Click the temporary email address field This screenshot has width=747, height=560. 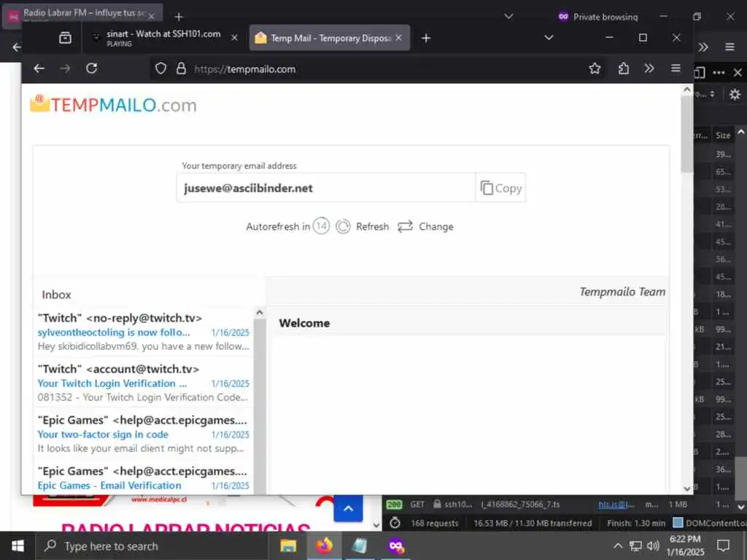pos(326,187)
